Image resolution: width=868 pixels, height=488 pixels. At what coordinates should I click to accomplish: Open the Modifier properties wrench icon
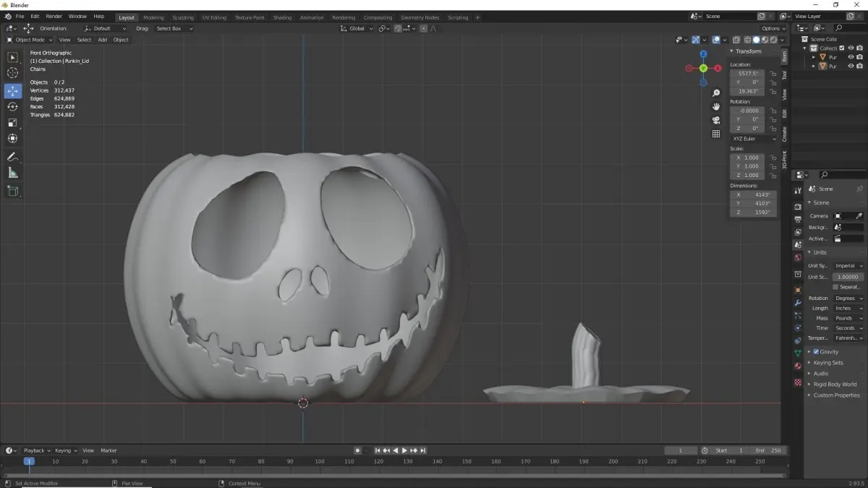click(798, 303)
